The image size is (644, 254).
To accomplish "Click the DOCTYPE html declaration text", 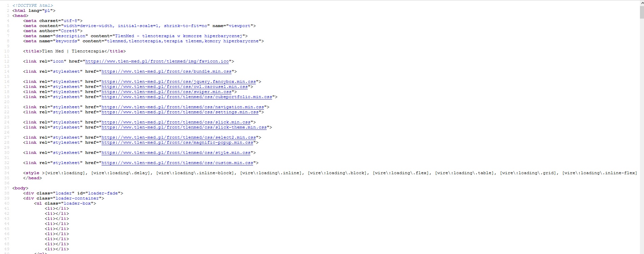I will tap(33, 6).
